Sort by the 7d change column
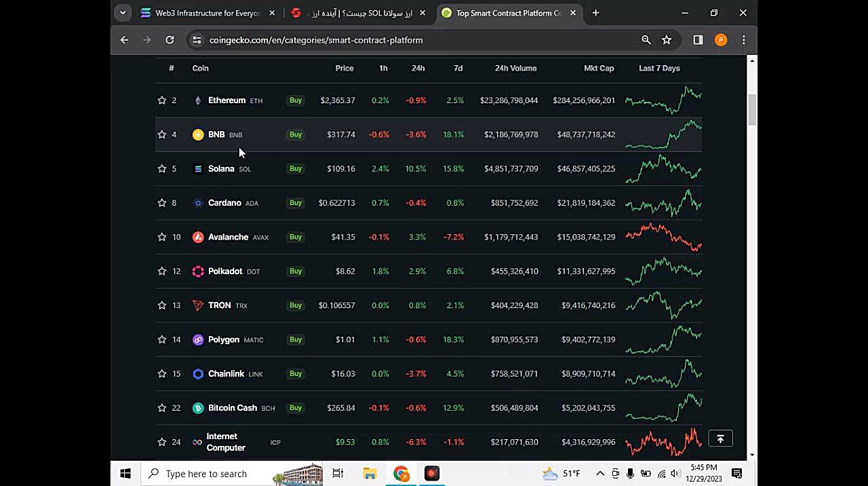 [x=458, y=68]
